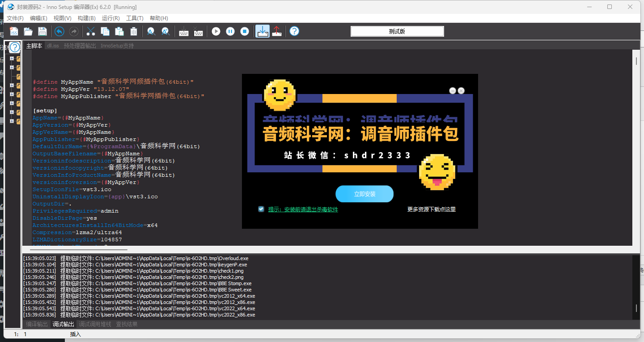The height and width of the screenshot is (342, 644).
Task: Open Replace with the second magnifier icon
Action: click(165, 31)
